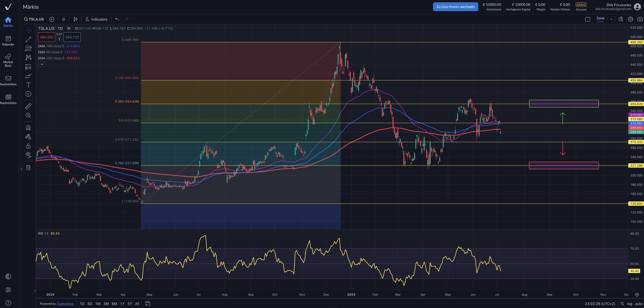Open the Kalender sidebar section
Screen dimensions: 644x308
[8, 40]
